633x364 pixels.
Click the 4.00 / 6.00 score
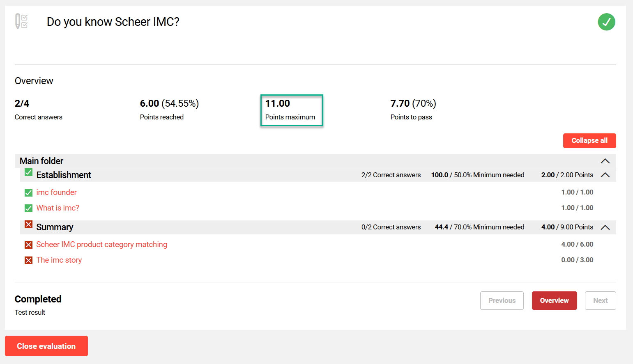[577, 244]
